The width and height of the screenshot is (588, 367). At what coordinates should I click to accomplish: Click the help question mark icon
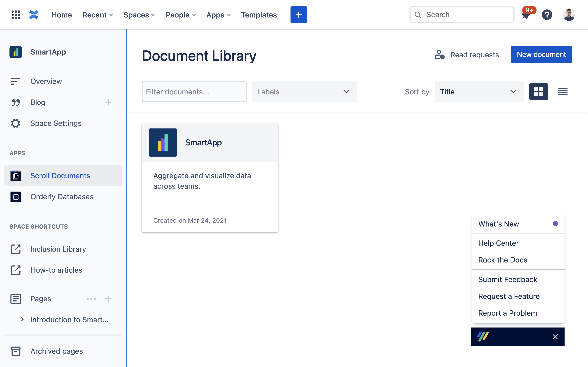tap(547, 15)
